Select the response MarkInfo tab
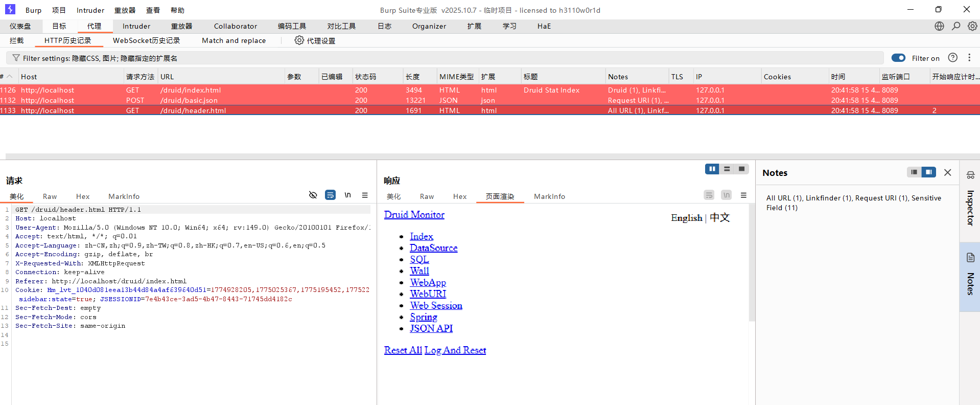This screenshot has width=980, height=405. (550, 196)
